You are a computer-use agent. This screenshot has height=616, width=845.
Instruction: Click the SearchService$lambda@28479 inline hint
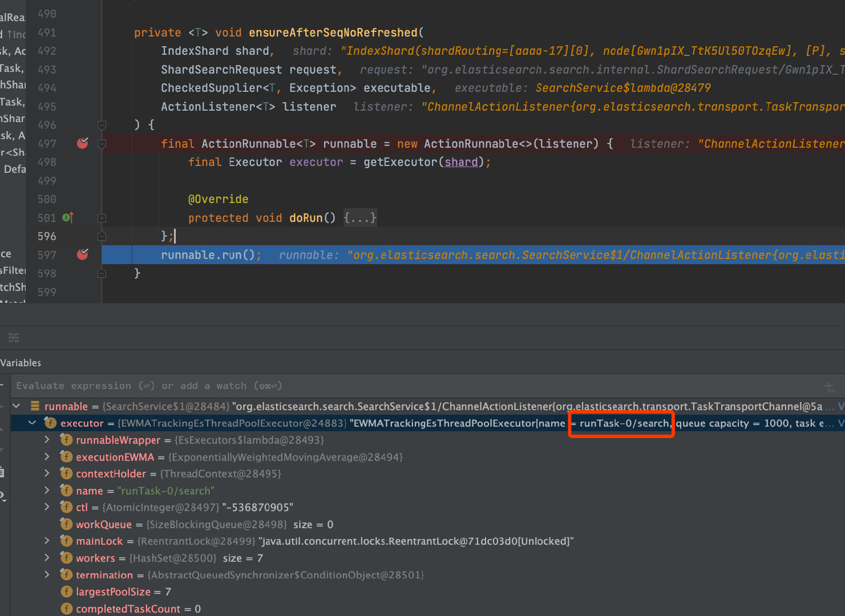[x=623, y=88]
